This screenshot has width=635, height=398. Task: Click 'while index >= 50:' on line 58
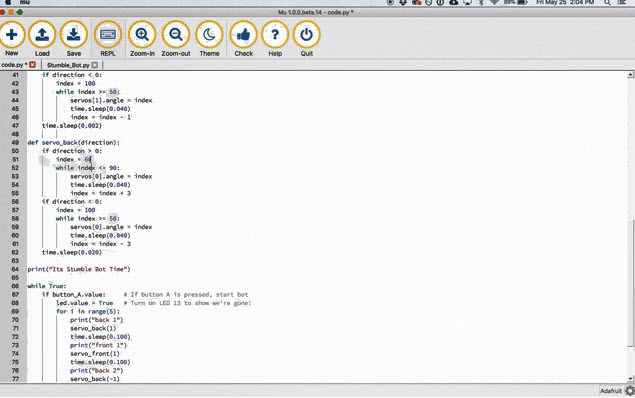coord(87,219)
